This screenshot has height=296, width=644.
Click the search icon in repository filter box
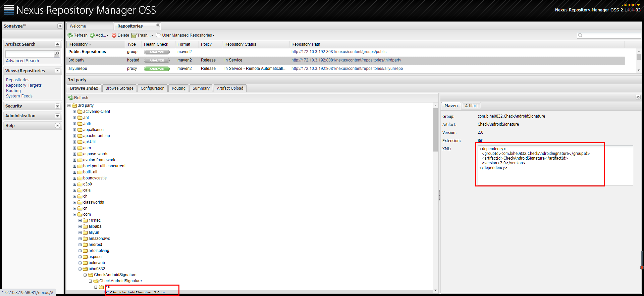[580, 35]
